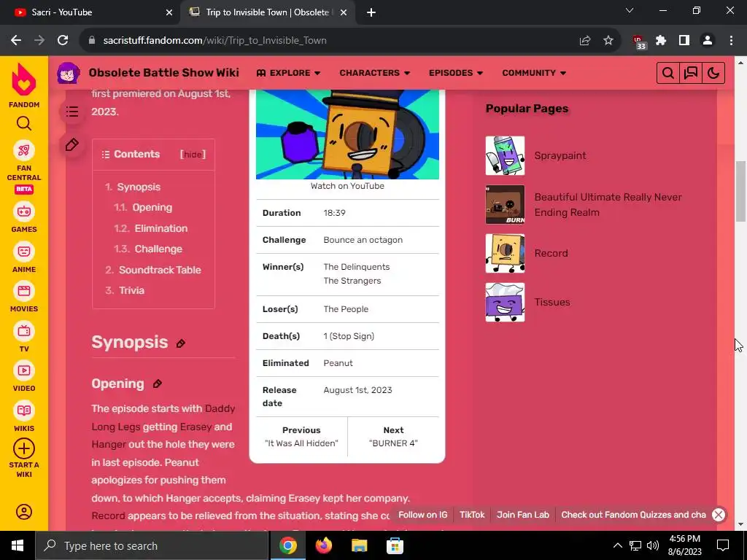
Task: Open Firefox from the taskbar
Action: (324, 545)
